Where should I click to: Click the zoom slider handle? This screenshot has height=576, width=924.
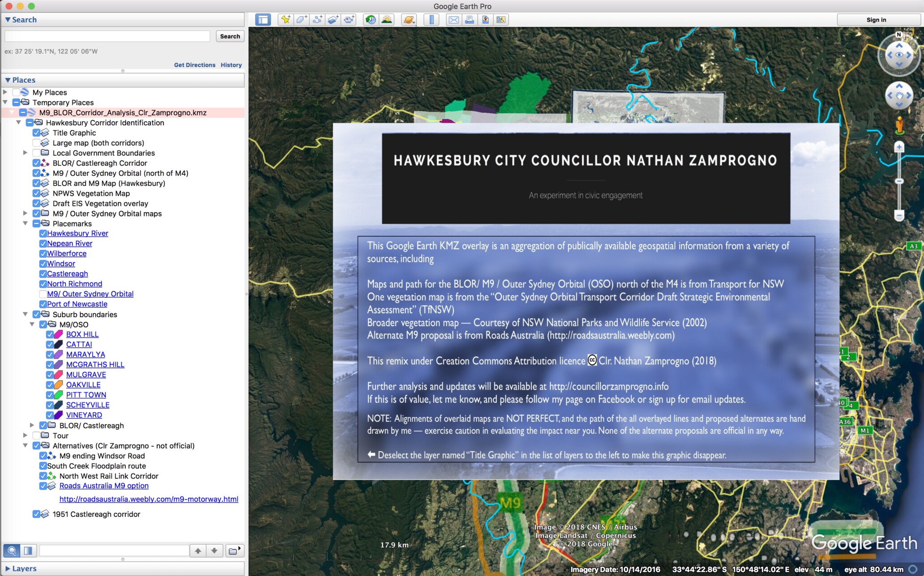pyautogui.click(x=899, y=181)
